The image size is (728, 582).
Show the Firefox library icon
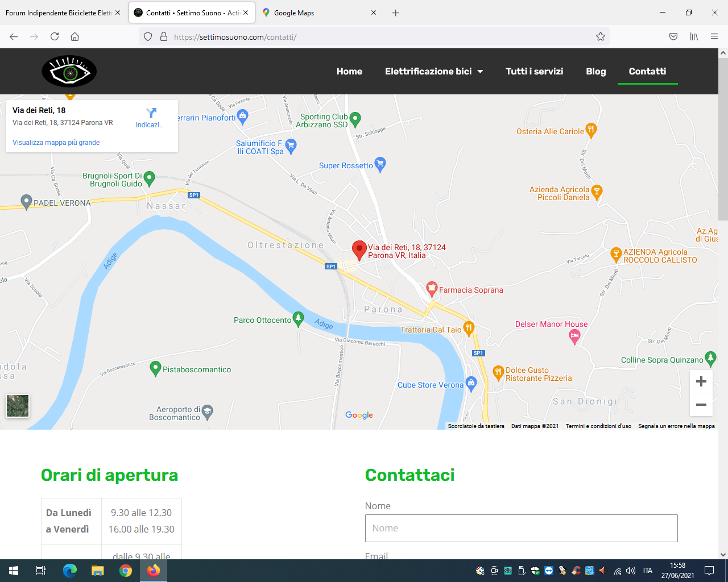point(694,36)
